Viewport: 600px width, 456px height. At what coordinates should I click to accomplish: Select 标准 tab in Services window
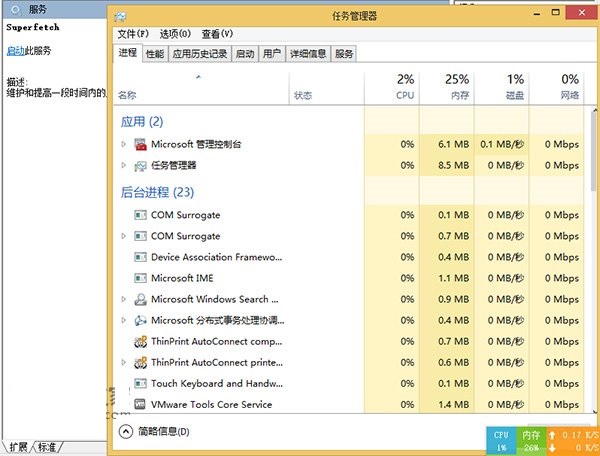pos(47,447)
